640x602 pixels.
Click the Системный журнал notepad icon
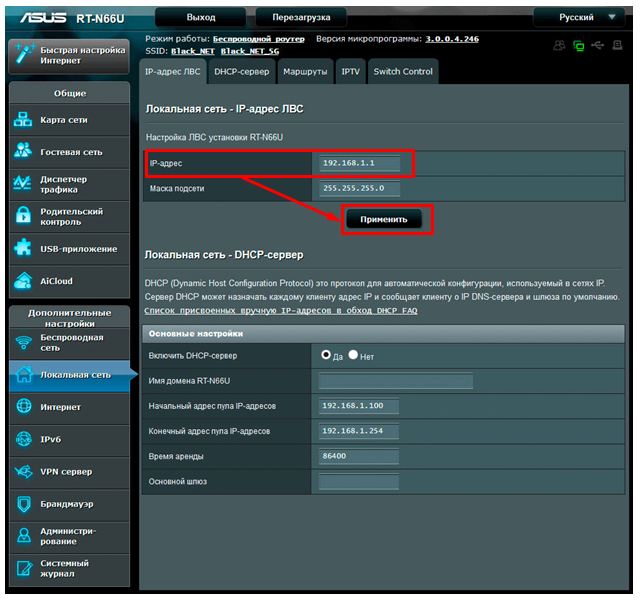24,568
